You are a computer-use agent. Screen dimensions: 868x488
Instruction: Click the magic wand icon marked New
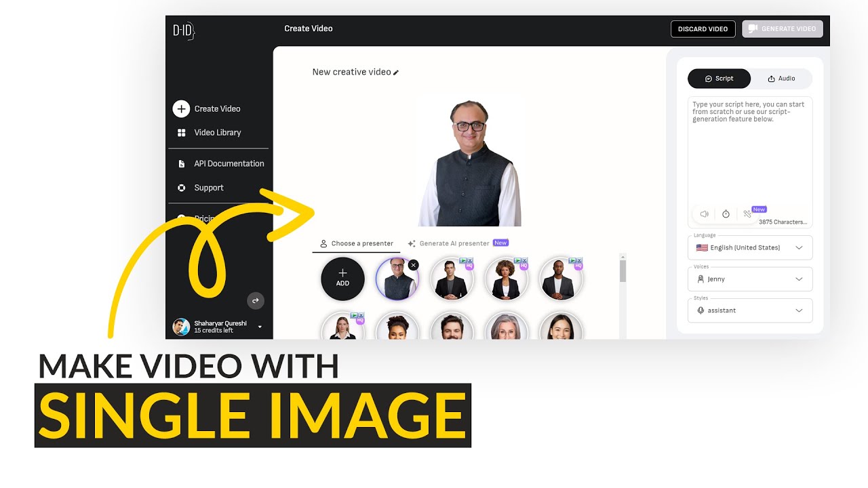(747, 214)
